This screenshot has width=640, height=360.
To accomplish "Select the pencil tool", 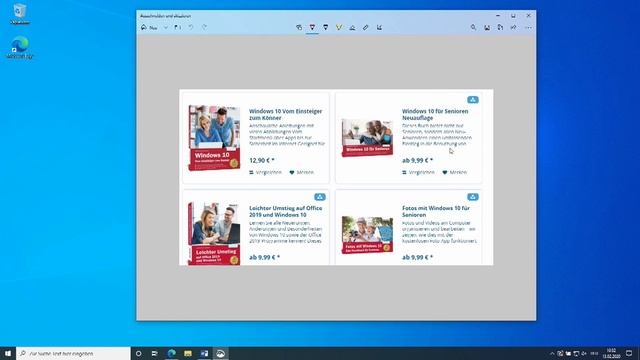I will point(325,27).
